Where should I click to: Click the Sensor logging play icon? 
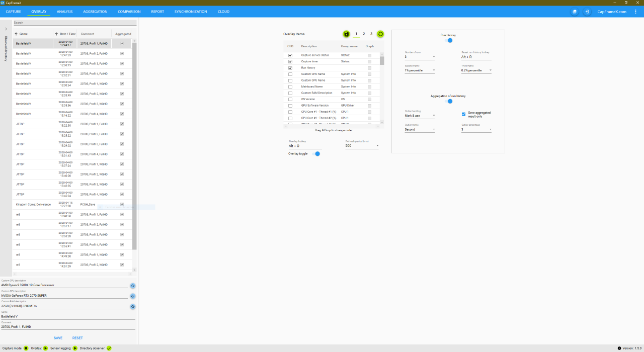pyautogui.click(x=75, y=348)
